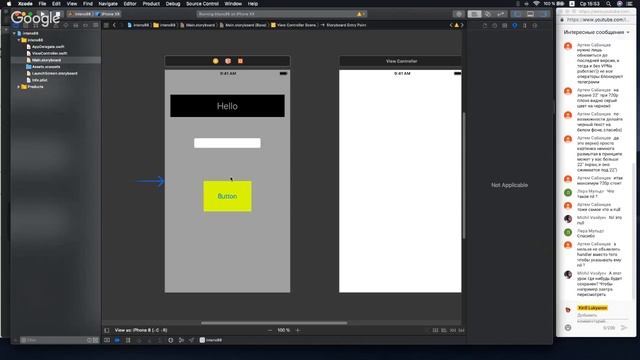640x360 pixels.
Task: Open the File inspector tab
Action: click(x=484, y=25)
